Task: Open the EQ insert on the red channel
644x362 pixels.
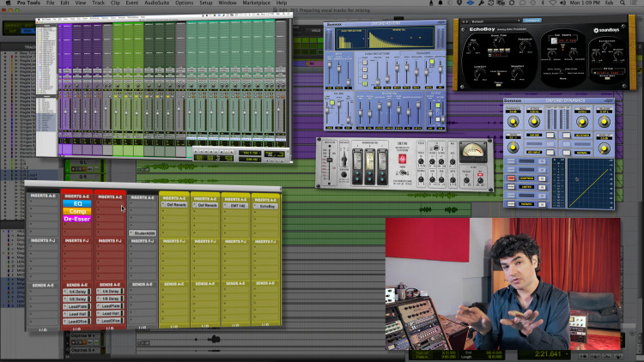Action: (x=77, y=203)
